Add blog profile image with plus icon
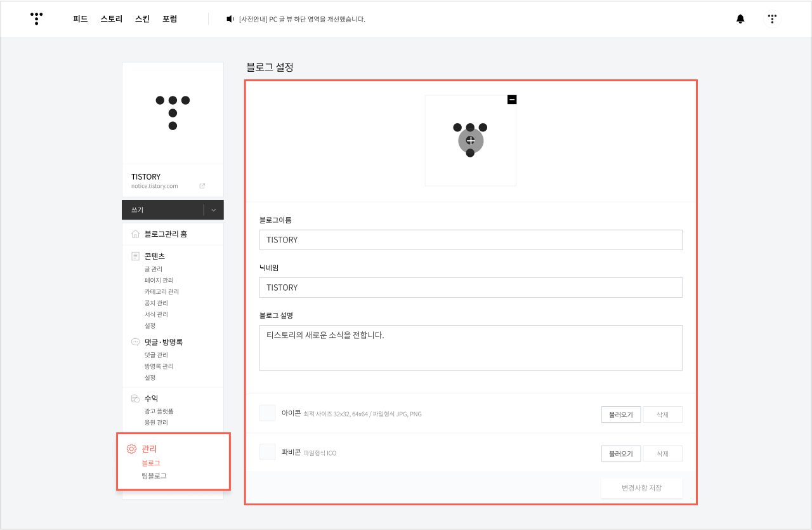Screen dimensions: 812x530 [471, 140]
